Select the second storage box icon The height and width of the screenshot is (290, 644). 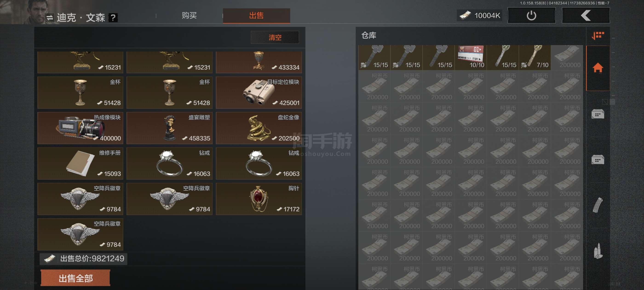click(x=598, y=159)
